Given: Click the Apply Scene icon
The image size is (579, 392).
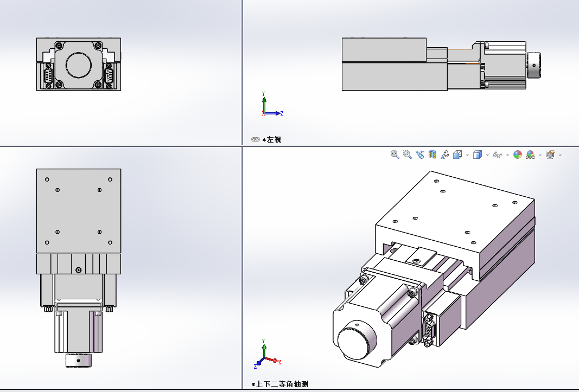Looking at the screenshot, I should [x=530, y=155].
